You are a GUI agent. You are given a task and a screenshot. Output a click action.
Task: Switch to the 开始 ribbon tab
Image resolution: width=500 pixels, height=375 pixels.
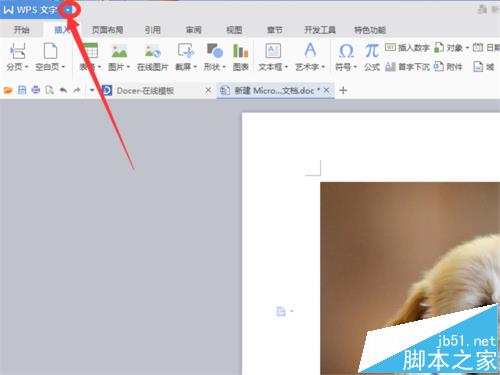tap(21, 30)
